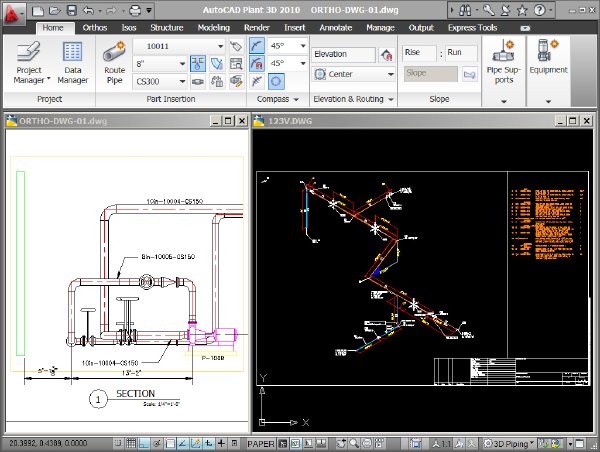Click into the Elevation input field
Viewport: 600px width, 452px height.
[343, 55]
